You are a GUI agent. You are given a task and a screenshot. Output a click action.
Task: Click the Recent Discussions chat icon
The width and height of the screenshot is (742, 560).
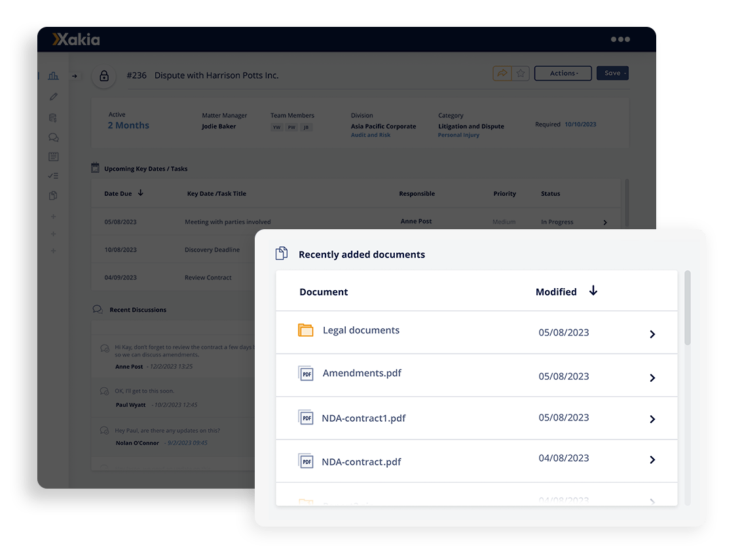(x=98, y=310)
